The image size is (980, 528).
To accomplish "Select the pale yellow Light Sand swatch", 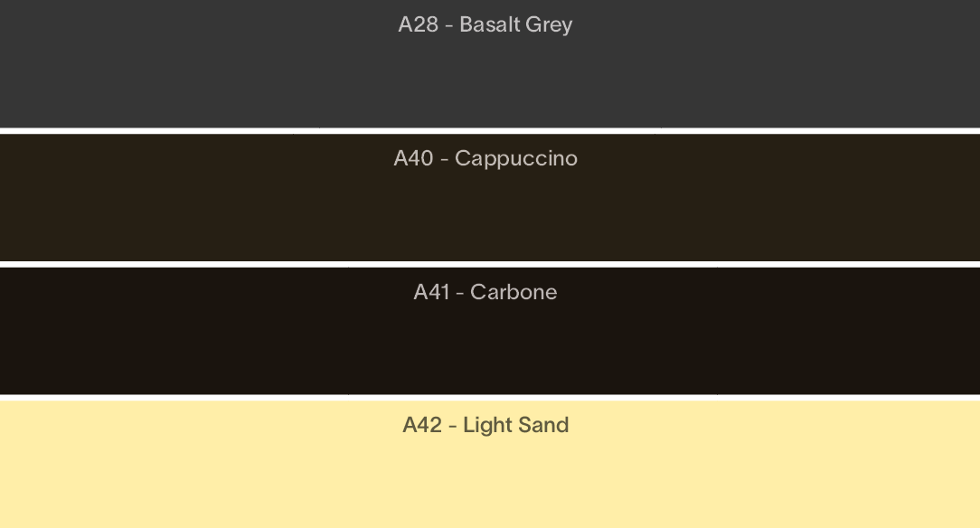I will [490, 465].
